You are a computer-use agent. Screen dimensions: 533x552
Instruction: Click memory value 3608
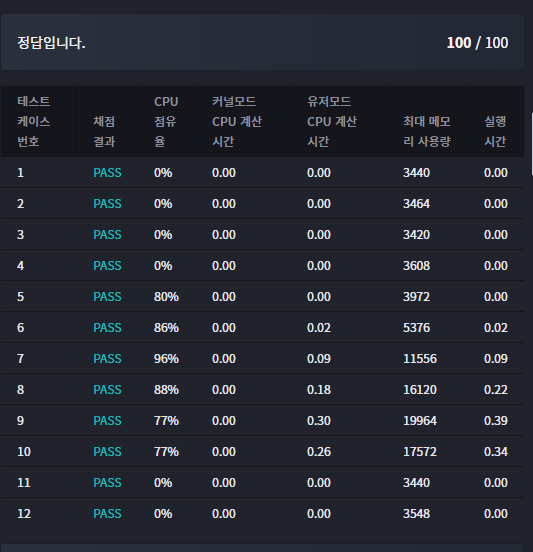(416, 266)
